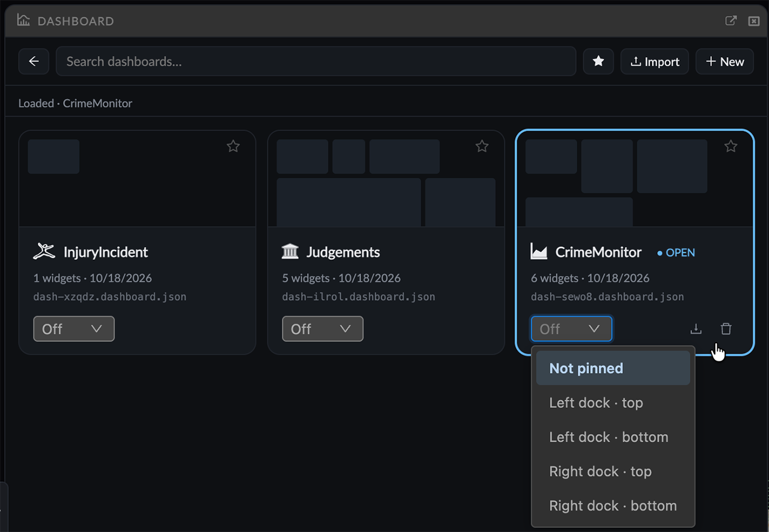Screen dimensions: 769x532
Task: Show favorites with the filled star button
Action: click(x=598, y=62)
